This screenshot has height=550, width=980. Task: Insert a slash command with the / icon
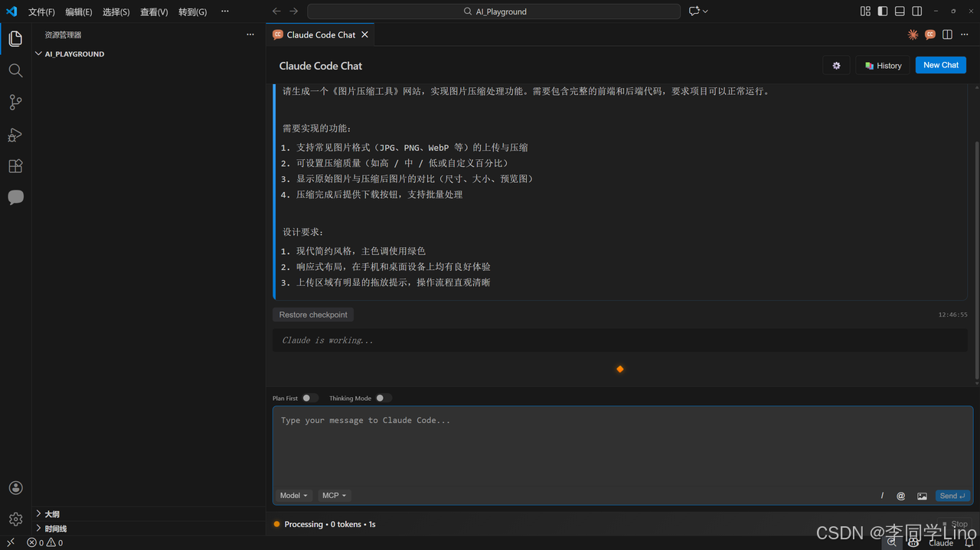click(882, 496)
